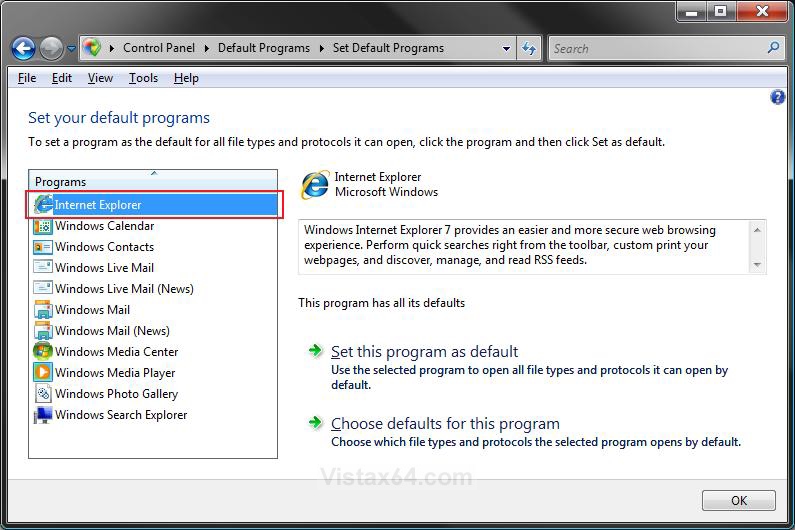Click large Internet Explorer logo in details pane

tap(315, 185)
